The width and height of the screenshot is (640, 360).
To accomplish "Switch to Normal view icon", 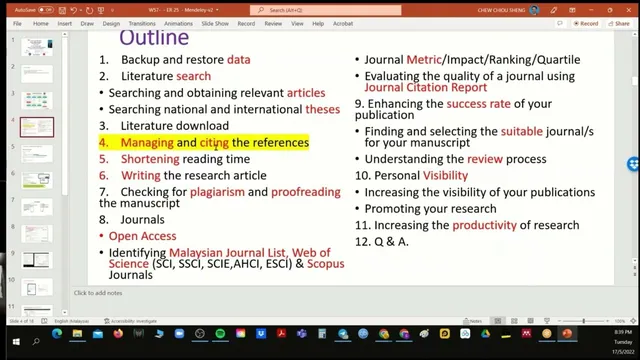I will click(x=498, y=321).
